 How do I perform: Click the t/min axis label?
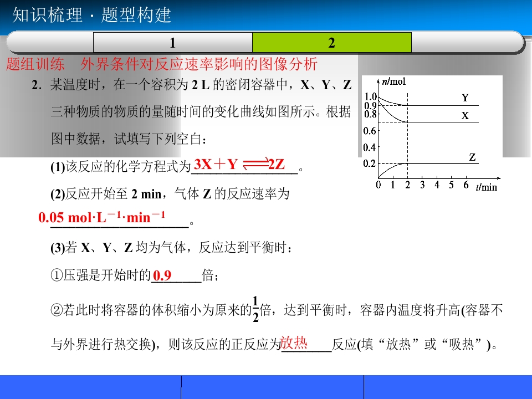point(486,187)
